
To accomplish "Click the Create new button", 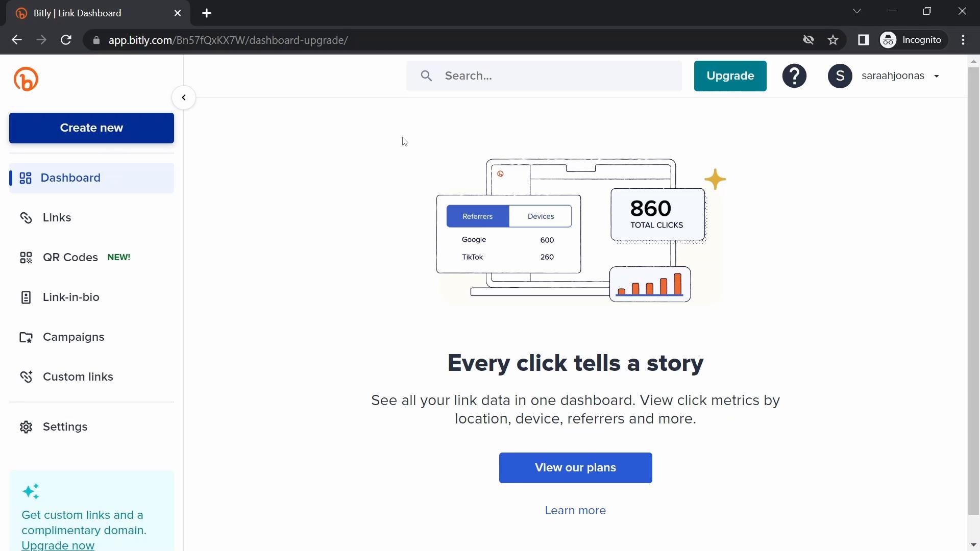I will (x=91, y=128).
